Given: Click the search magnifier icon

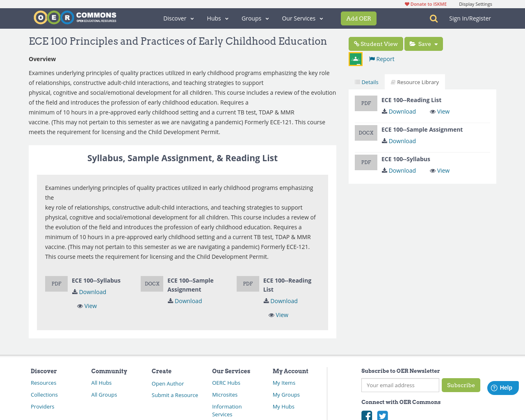Looking at the screenshot, I should click(434, 18).
